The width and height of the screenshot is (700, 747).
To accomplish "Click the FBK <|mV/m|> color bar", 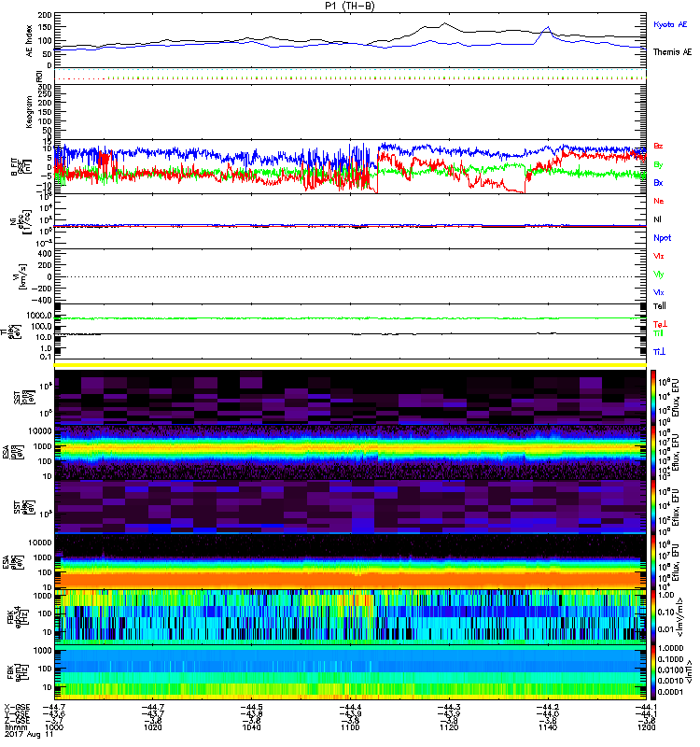I will pos(652,616).
